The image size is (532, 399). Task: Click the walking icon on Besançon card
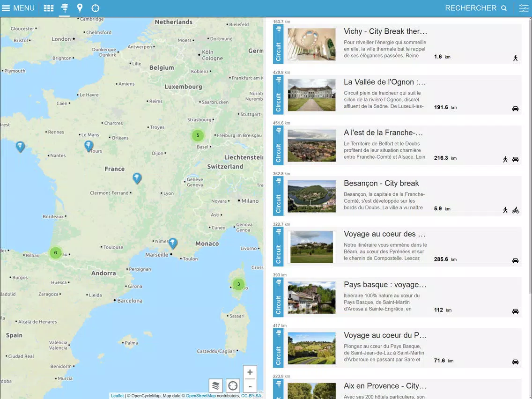505,210
